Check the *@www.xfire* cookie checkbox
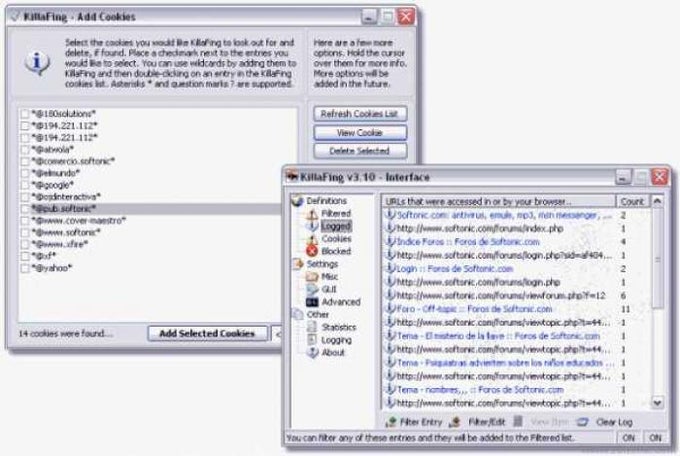 click(x=25, y=244)
